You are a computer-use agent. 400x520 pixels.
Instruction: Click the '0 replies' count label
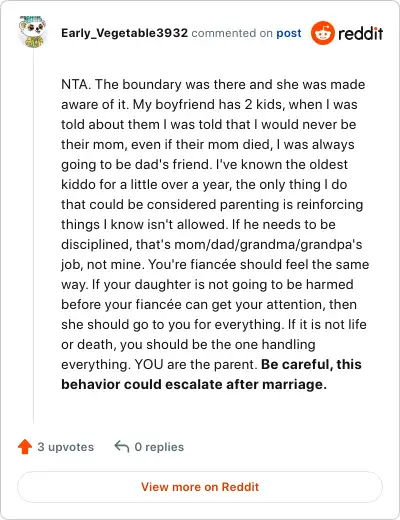pyautogui.click(x=159, y=447)
